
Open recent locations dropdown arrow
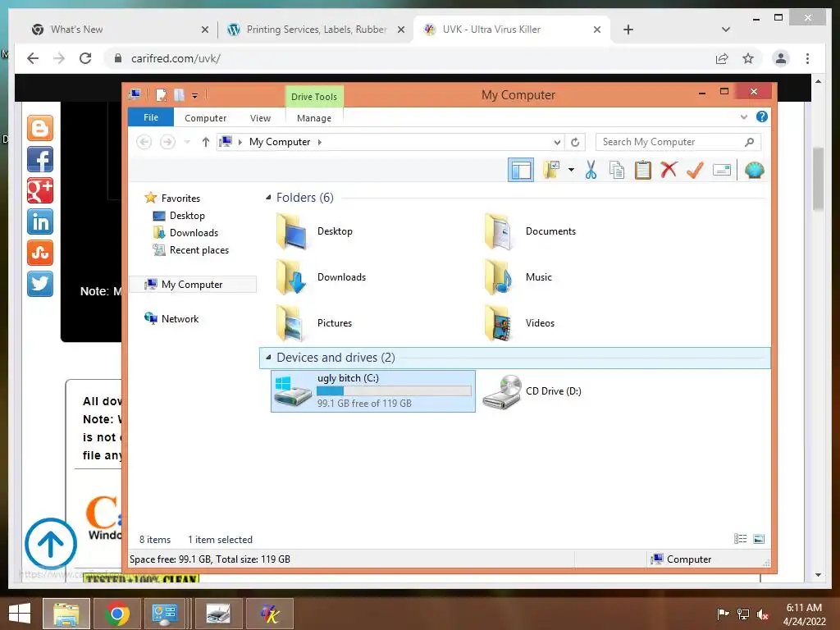tap(188, 142)
